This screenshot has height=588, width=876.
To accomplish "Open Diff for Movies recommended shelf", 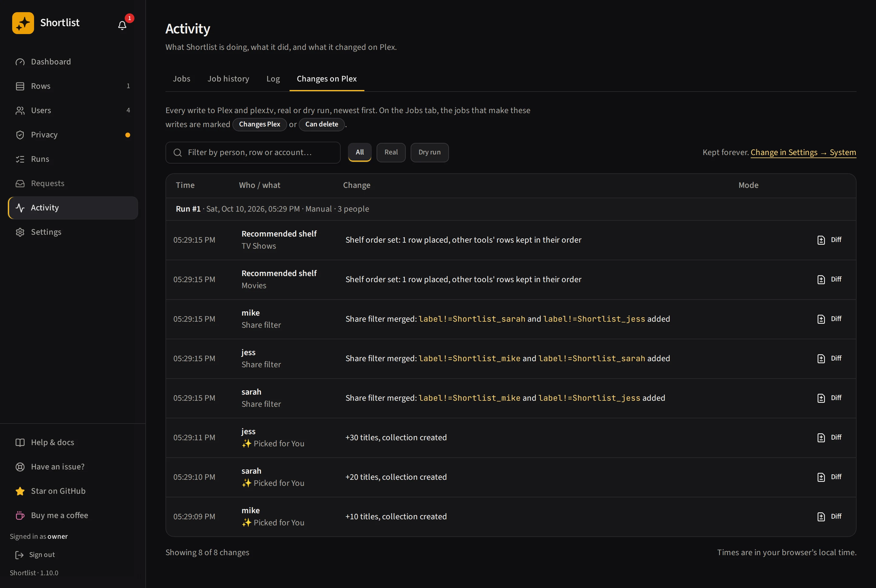I will point(829,279).
